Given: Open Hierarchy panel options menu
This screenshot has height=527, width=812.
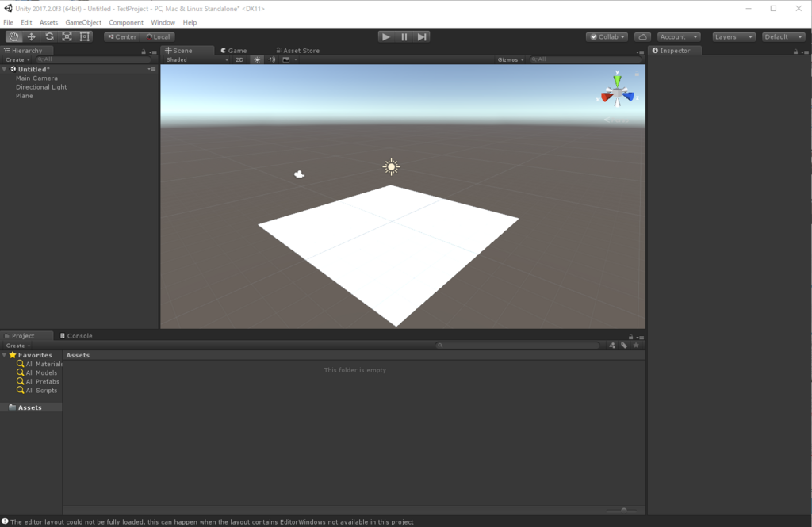Looking at the screenshot, I should click(x=153, y=52).
